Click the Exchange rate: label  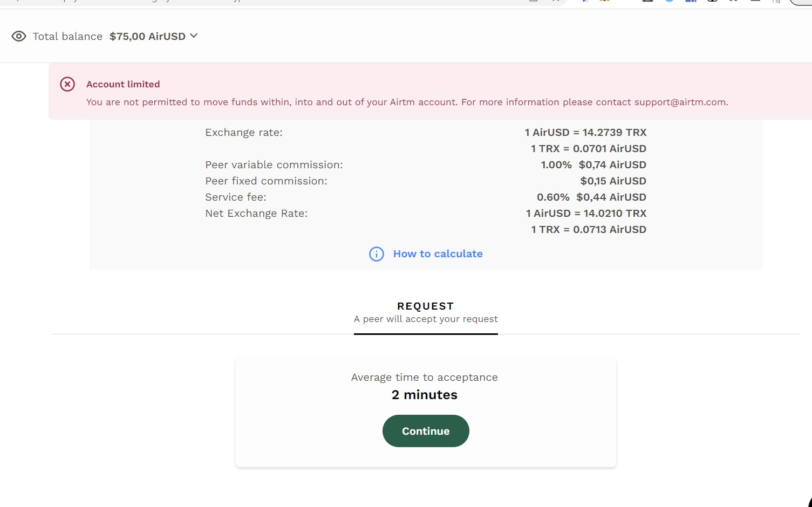[x=244, y=132]
